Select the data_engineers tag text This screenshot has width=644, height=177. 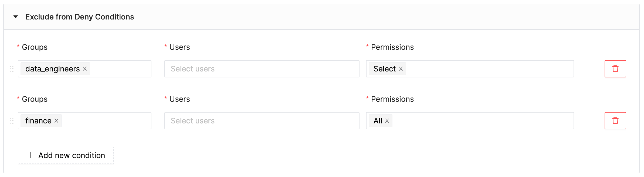53,69
